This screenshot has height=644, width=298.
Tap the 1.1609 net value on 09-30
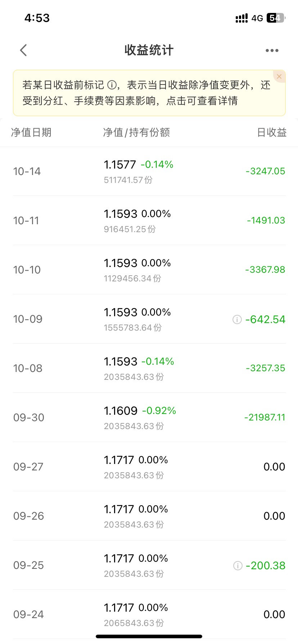pos(121,411)
